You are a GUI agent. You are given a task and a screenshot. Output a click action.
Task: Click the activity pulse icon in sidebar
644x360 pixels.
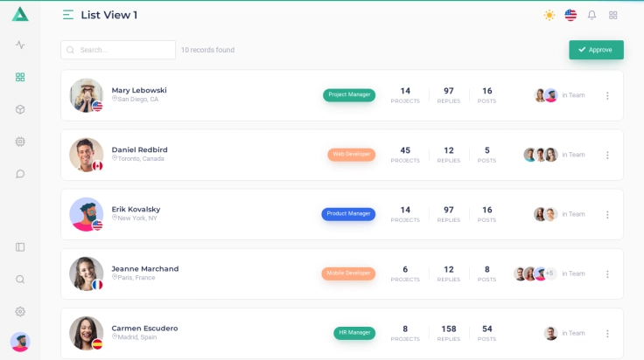[20, 45]
